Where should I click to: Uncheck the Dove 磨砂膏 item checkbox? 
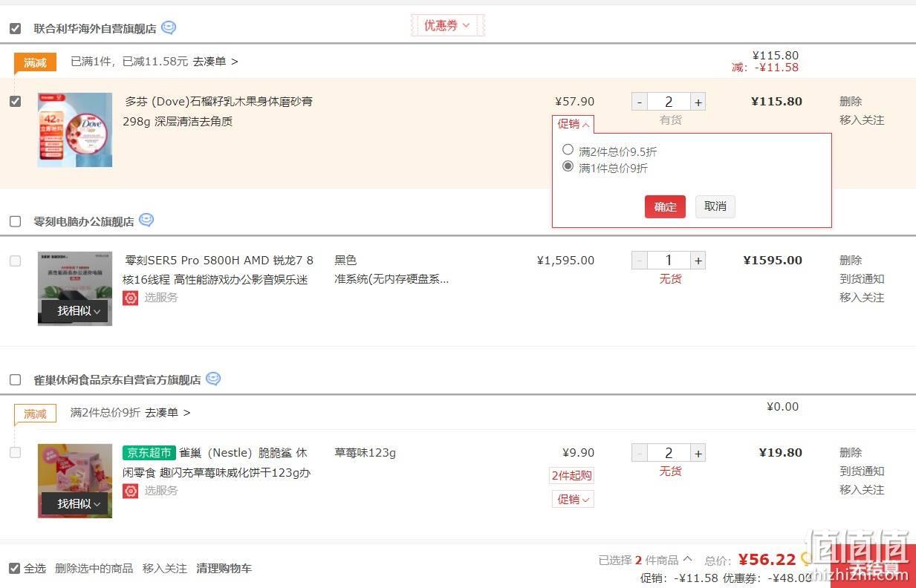15,101
